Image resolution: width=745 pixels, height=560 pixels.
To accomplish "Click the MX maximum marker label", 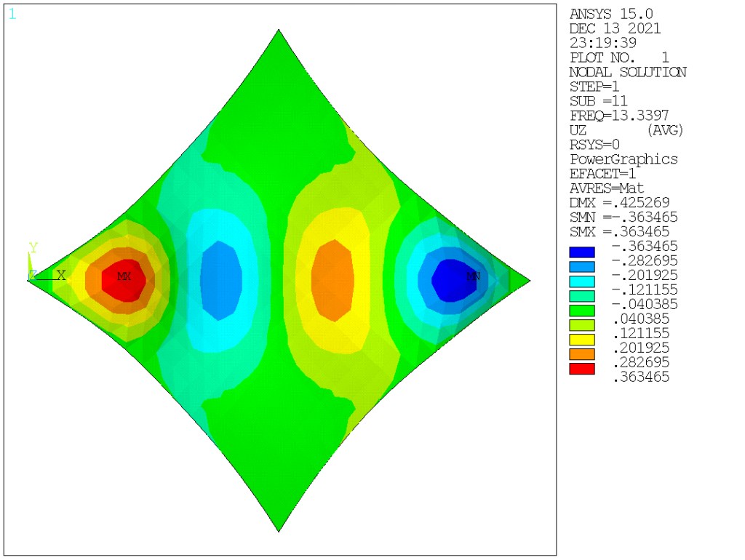I will click(x=124, y=277).
